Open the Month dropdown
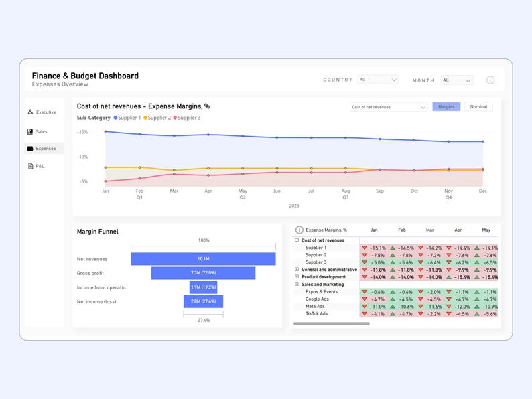The width and height of the screenshot is (532, 399). [x=456, y=80]
